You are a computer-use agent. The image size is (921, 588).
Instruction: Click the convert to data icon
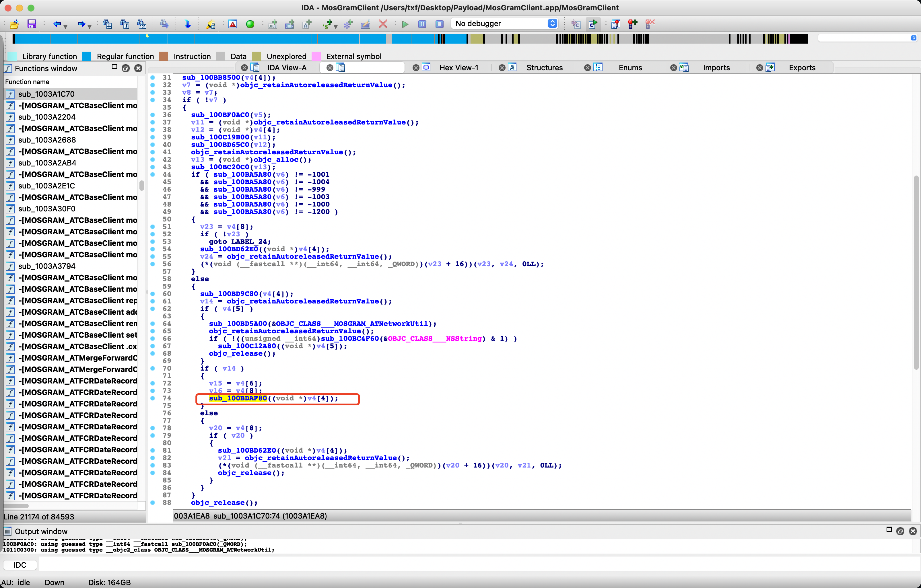(x=290, y=24)
